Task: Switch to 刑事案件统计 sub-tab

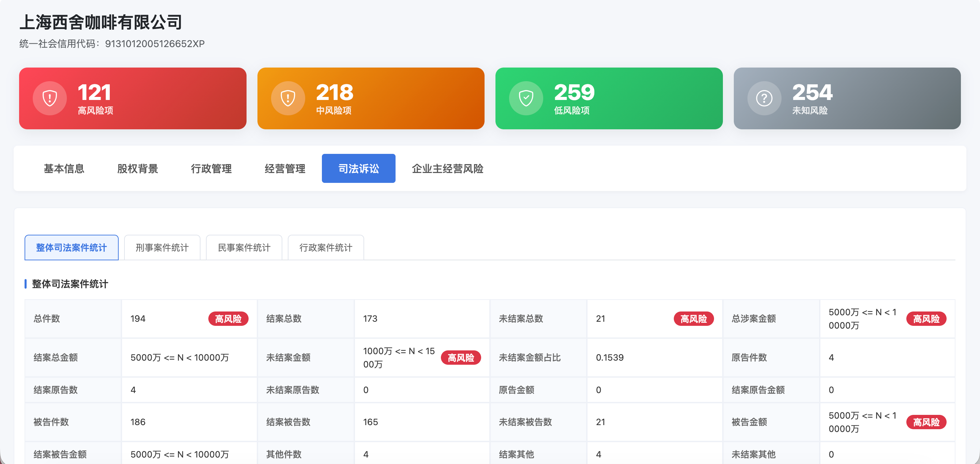Action: coord(162,247)
